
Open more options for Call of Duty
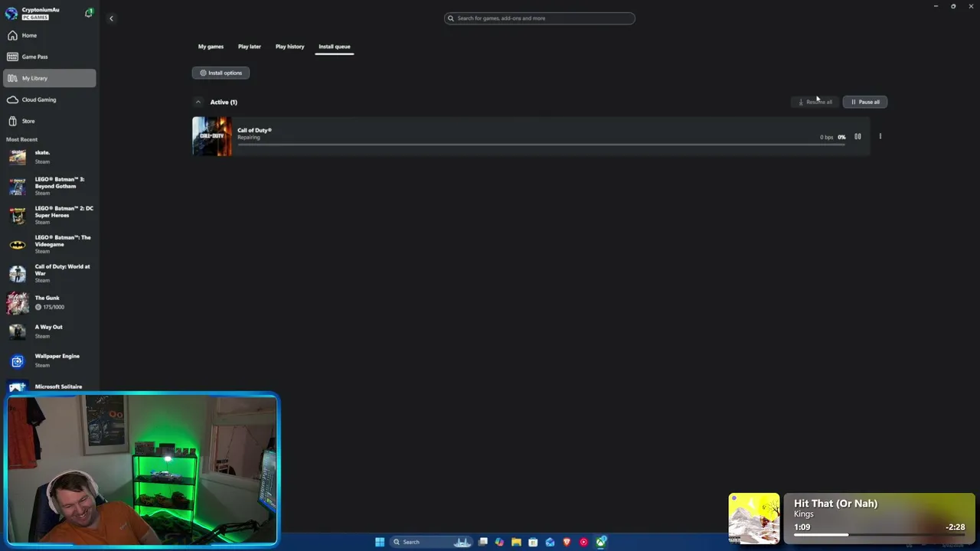(880, 137)
